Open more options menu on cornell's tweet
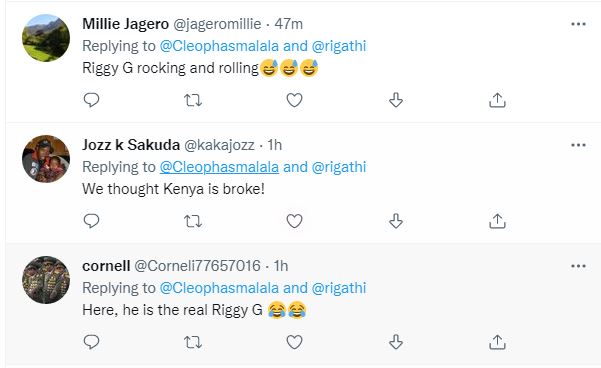Viewport: 601px width, 368px height. (578, 266)
